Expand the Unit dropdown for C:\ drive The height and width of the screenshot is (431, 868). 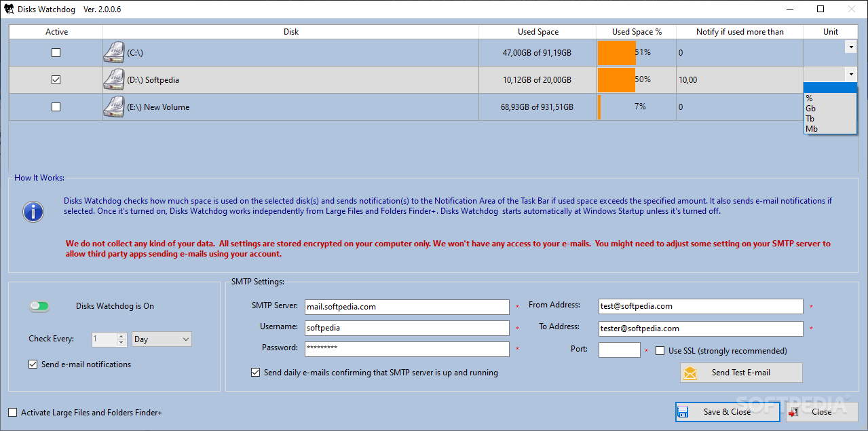click(850, 46)
